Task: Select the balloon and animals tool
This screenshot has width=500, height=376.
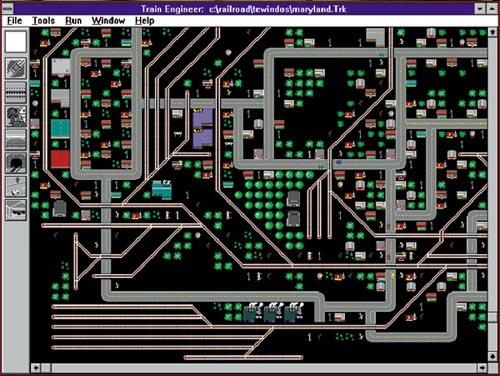Action: tap(16, 187)
